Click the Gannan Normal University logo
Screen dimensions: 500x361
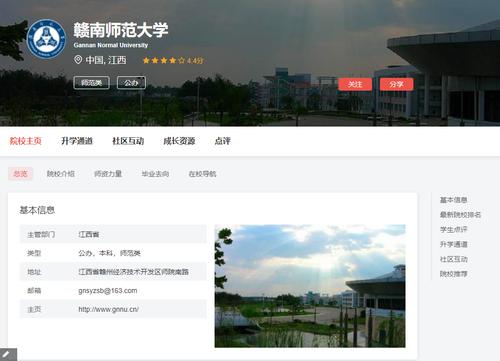click(x=46, y=39)
